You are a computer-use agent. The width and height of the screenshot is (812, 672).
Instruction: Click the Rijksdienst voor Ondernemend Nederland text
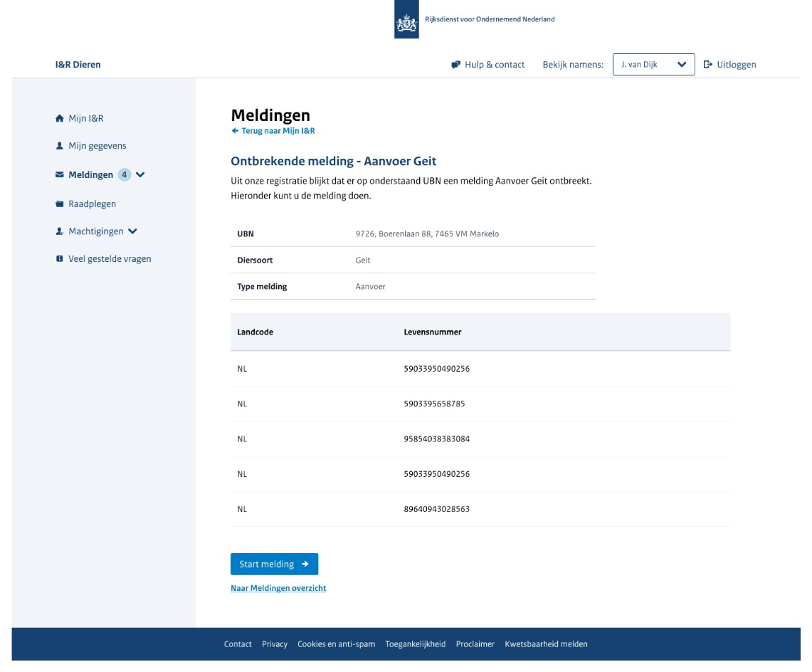[x=490, y=19]
